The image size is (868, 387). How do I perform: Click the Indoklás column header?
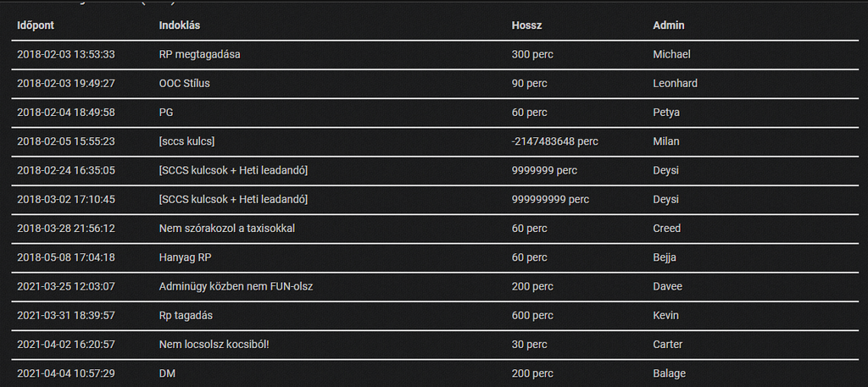[179, 25]
